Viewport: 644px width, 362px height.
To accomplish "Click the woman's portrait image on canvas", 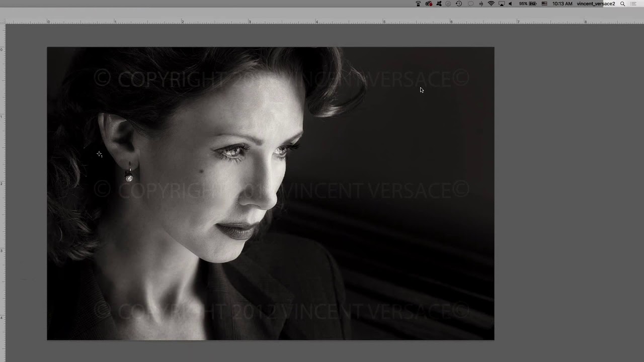I will (271, 194).
